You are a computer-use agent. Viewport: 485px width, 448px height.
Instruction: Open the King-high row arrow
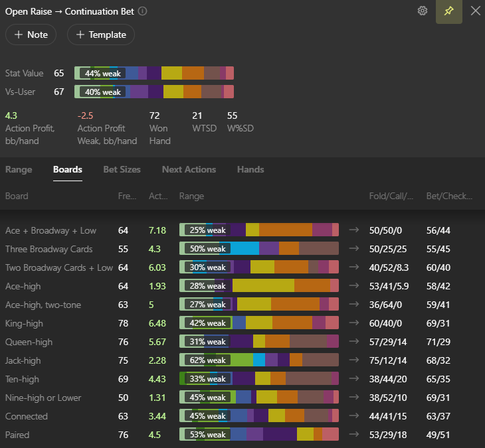pos(354,323)
